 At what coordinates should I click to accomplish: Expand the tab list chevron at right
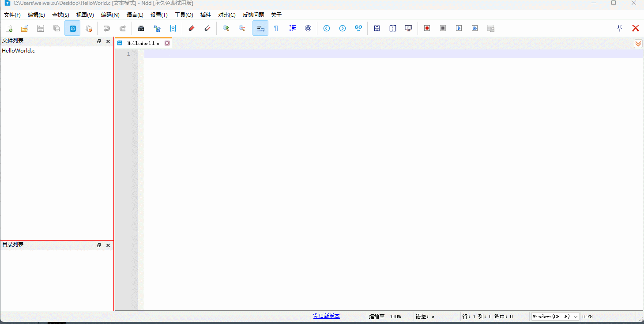click(638, 44)
